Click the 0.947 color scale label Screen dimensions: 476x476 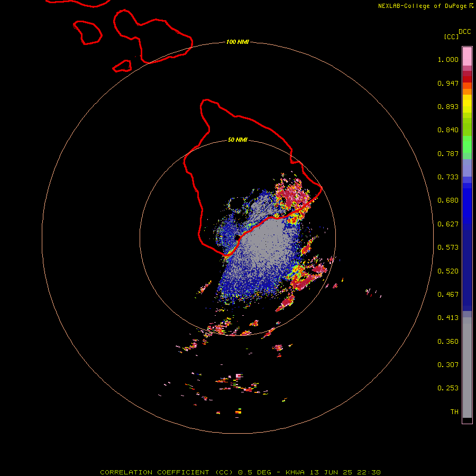[448, 83]
